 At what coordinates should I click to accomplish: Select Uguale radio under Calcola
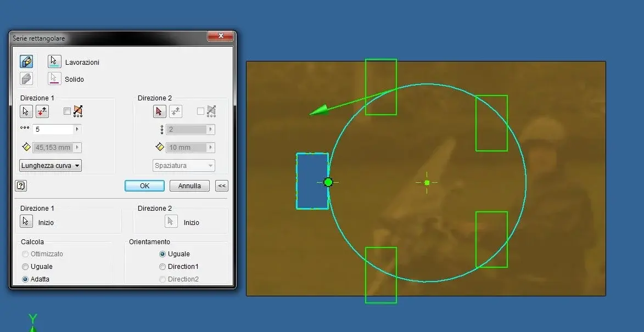pos(25,267)
